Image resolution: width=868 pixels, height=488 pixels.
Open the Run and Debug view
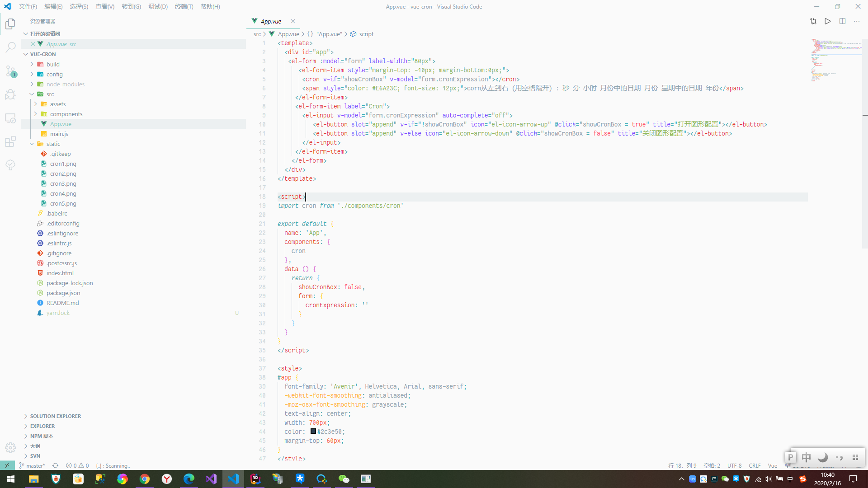coord(10,94)
